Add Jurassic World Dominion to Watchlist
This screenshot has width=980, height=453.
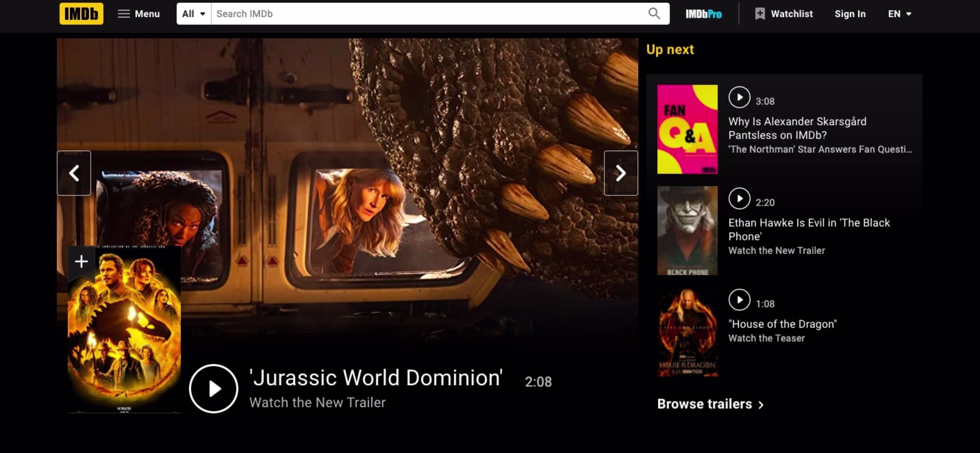pyautogui.click(x=81, y=261)
